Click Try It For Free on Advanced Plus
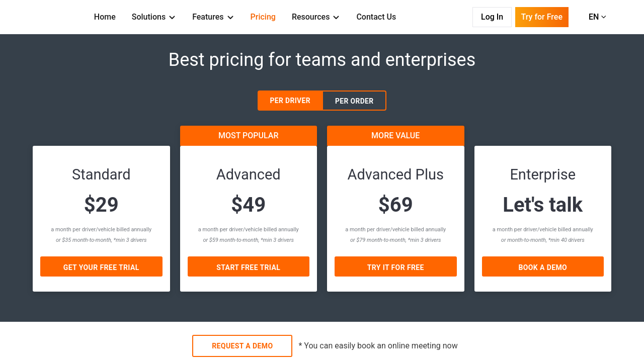The image size is (644, 362). [395, 267]
